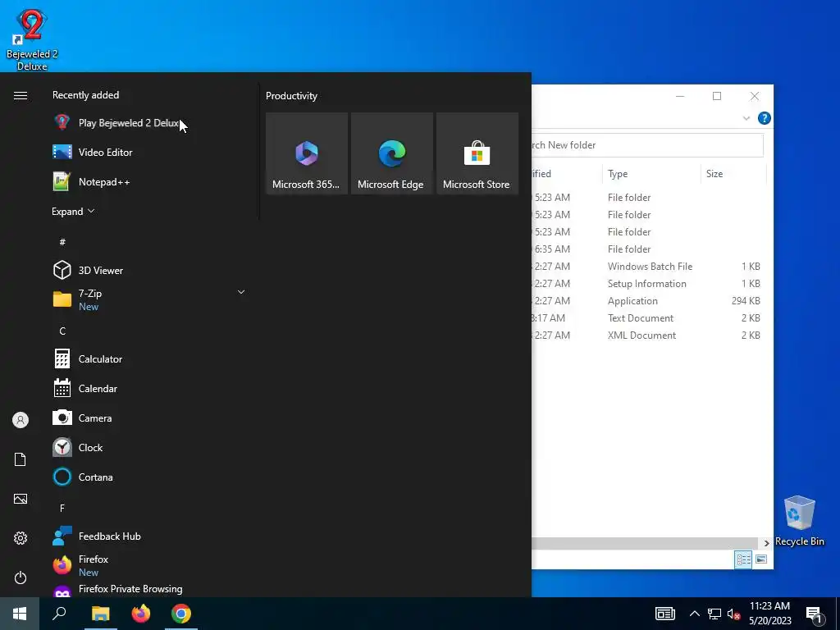Click the Power button in Start
Screen dimensions: 840x630
point(21,577)
